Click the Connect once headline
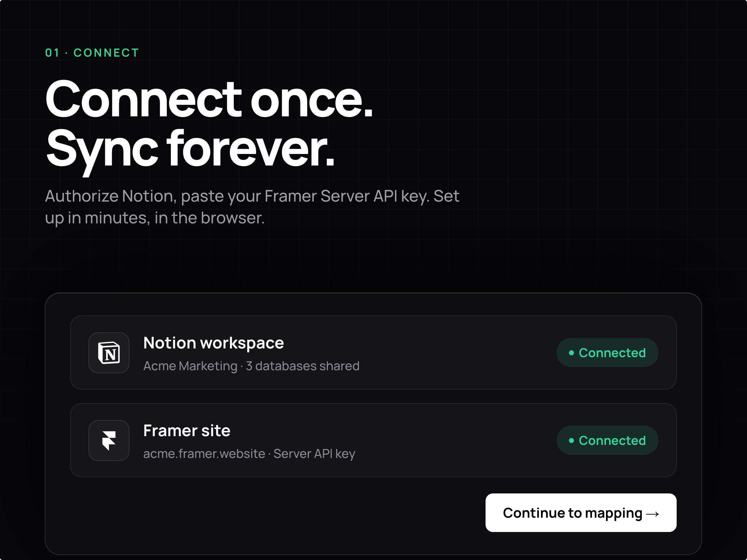The height and width of the screenshot is (560, 747). pyautogui.click(x=209, y=99)
